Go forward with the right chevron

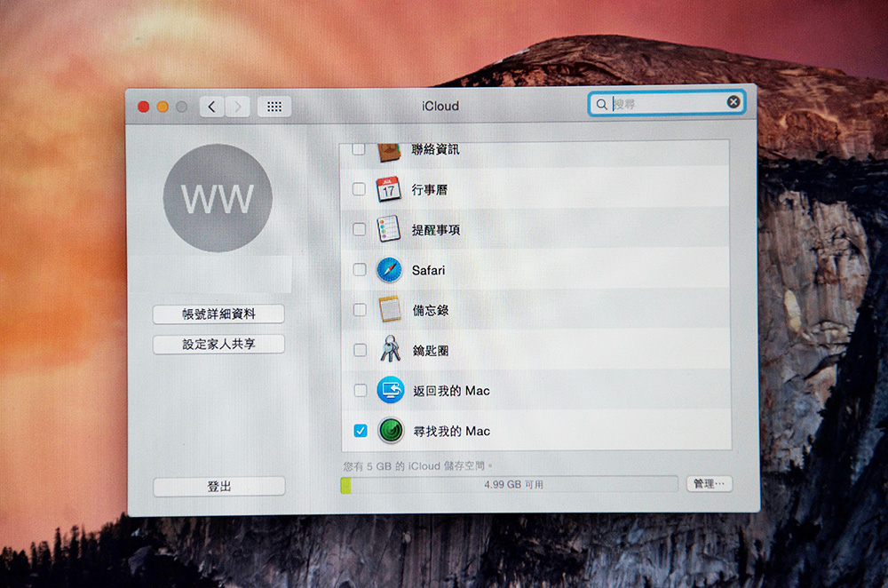(x=238, y=107)
